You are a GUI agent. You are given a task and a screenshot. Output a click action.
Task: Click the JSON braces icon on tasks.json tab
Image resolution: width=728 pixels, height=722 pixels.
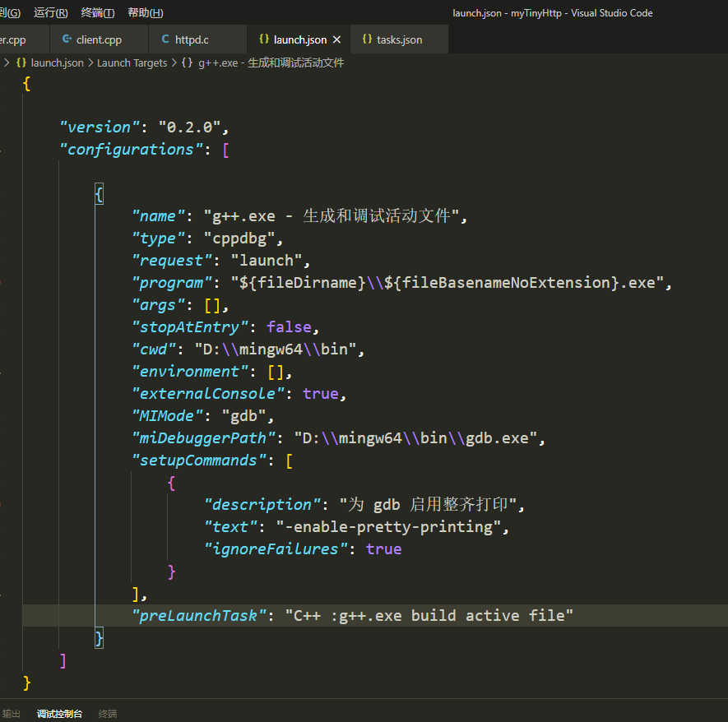367,39
